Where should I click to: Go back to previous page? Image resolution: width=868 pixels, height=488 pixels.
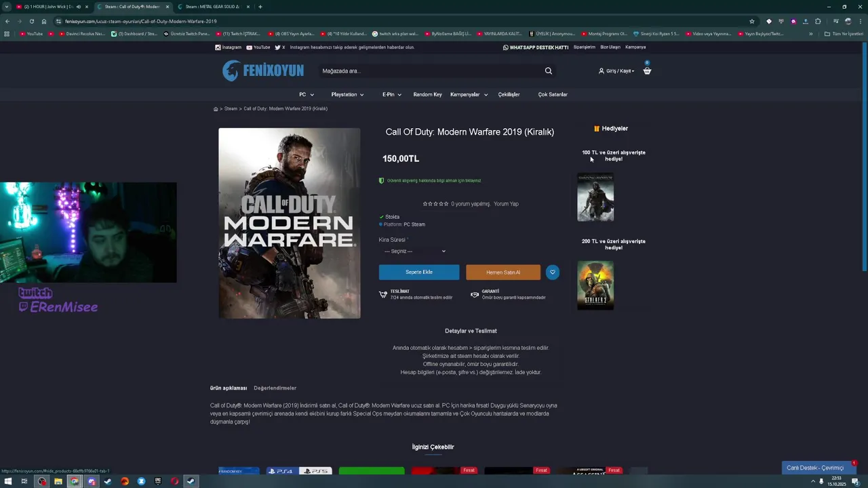pos(7,21)
